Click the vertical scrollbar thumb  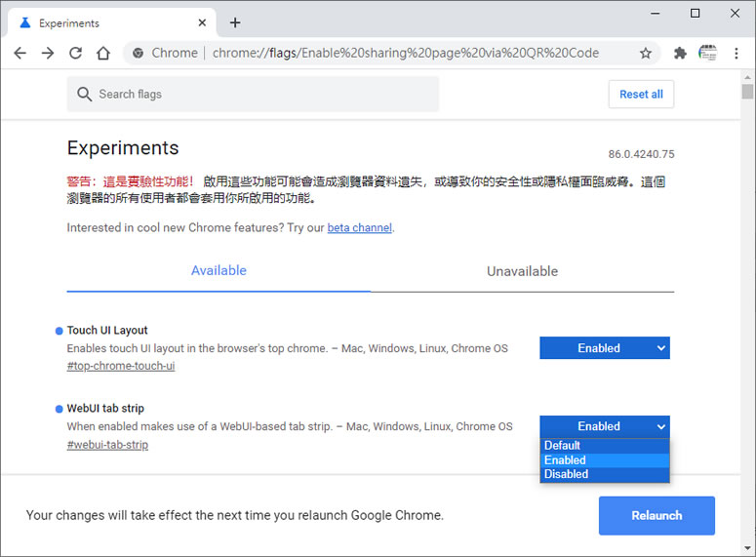point(747,91)
